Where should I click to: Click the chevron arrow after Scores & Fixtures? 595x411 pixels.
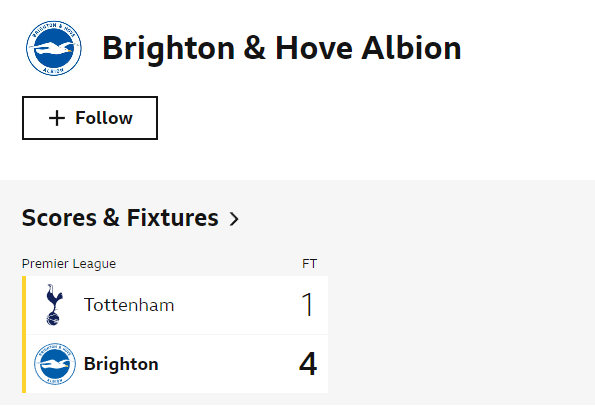coord(234,219)
